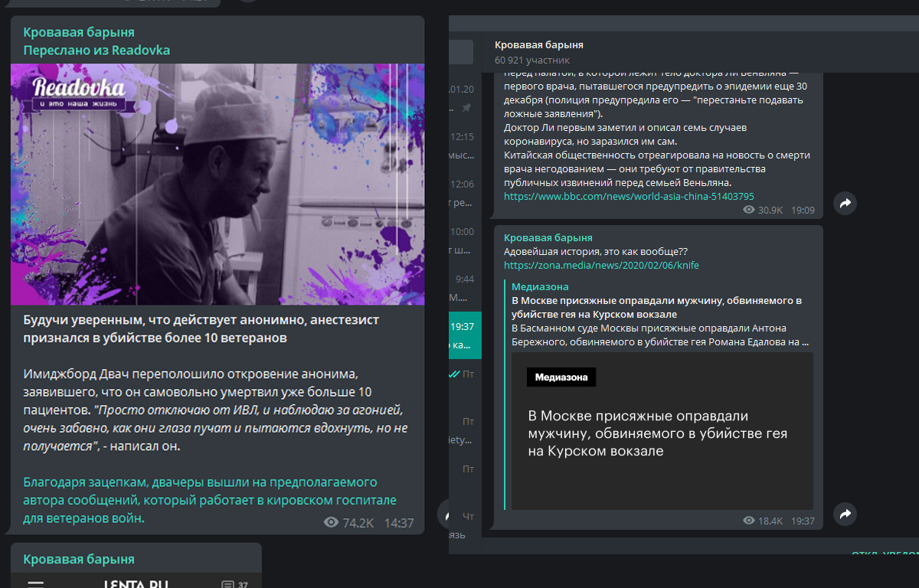
Task: Click the forward arrow beside the BBC news message
Action: point(845,204)
